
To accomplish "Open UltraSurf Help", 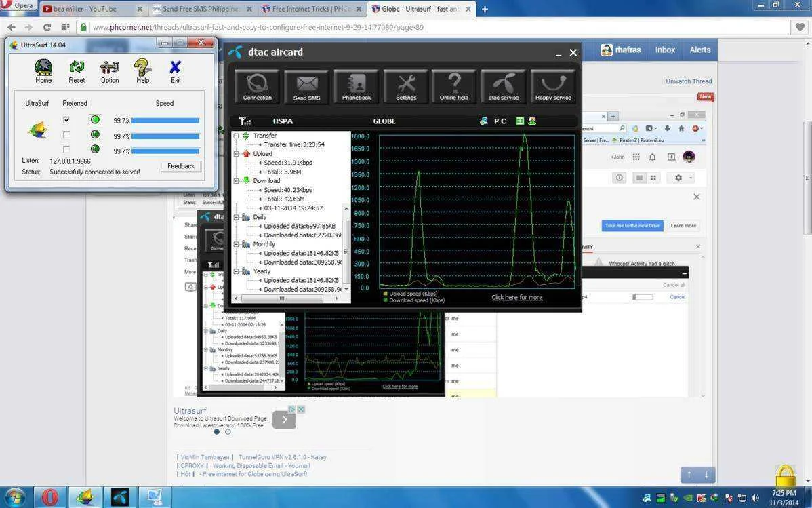I will (142, 71).
